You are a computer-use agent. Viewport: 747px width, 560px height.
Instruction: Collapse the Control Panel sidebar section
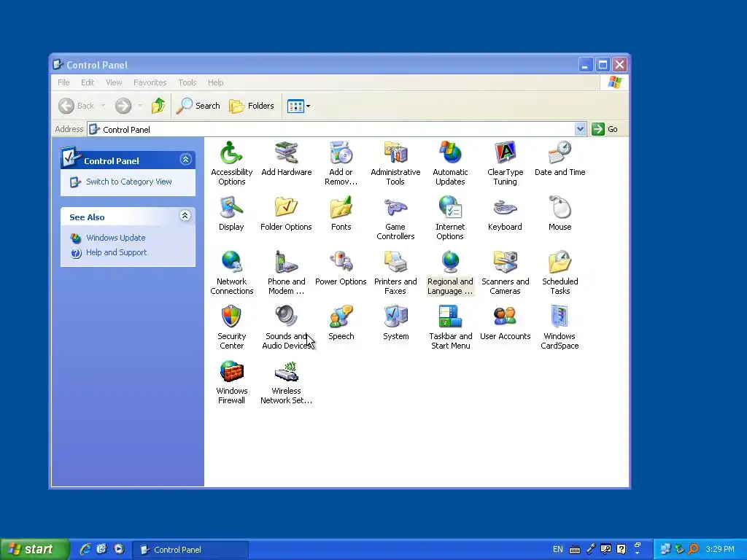tap(185, 159)
